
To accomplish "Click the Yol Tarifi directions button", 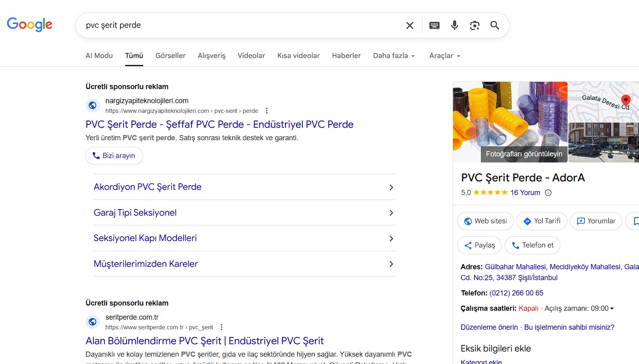I will [542, 221].
